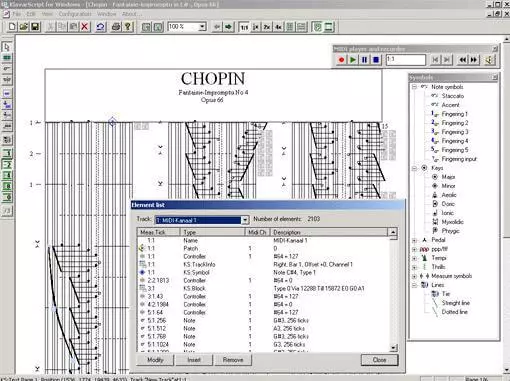Click the Print icon in toolbar
This screenshot has width=510, height=381.
pyautogui.click(x=116, y=27)
